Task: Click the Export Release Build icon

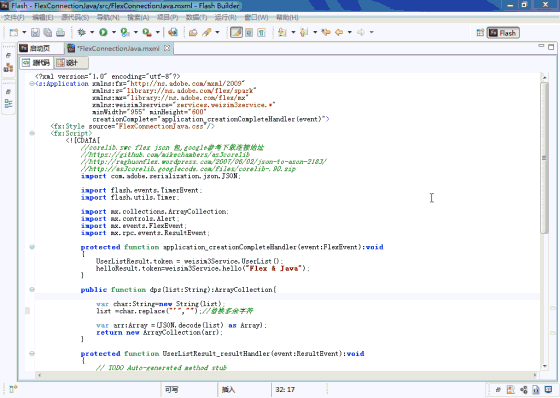Action: coord(173,33)
